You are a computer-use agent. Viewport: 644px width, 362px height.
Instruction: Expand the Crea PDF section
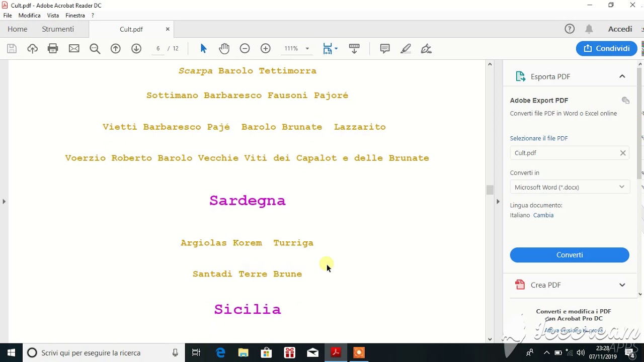622,285
